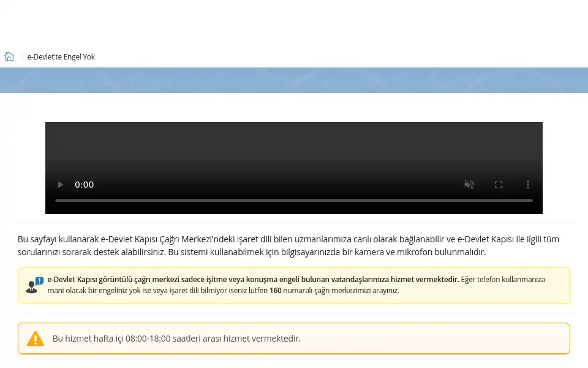The image size is (588, 368).
Task: Click the info person icon in yellow notice
Action: 34,285
